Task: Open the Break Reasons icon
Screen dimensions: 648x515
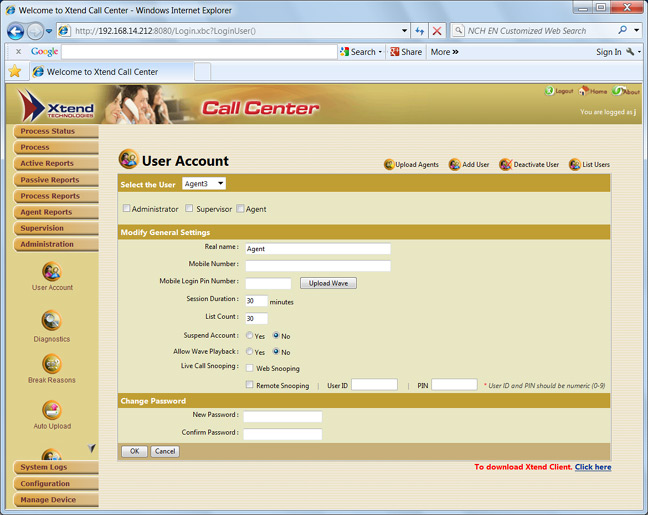Action: click(x=52, y=364)
